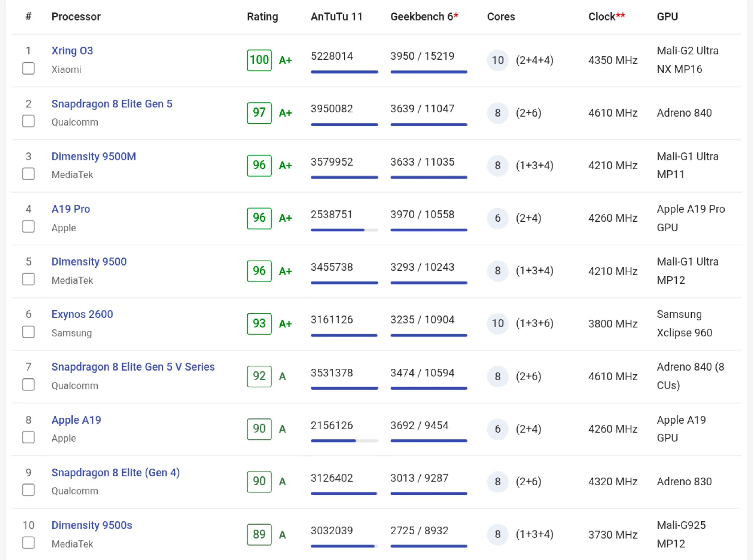Viewport: 753px width, 560px height.
Task: Check the Snapdragon 8 Elite Gen 5 V Series box
Action: point(28,385)
